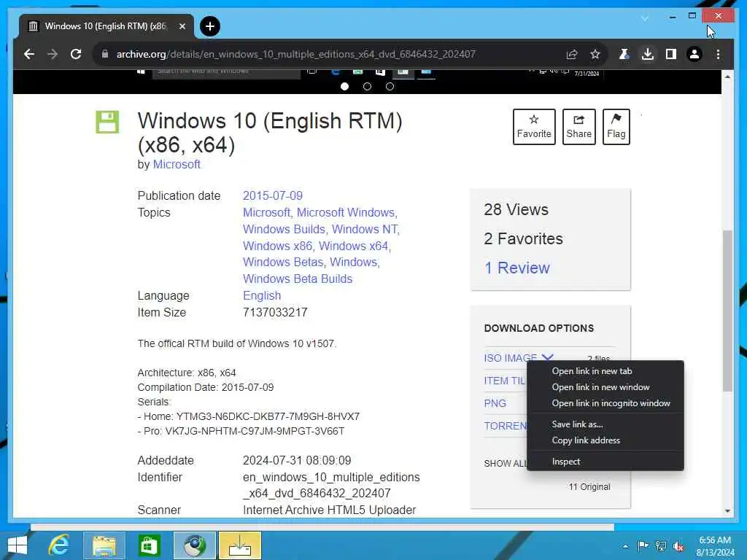Open the Microsoft creator link
The height and width of the screenshot is (560, 747).
(x=177, y=164)
